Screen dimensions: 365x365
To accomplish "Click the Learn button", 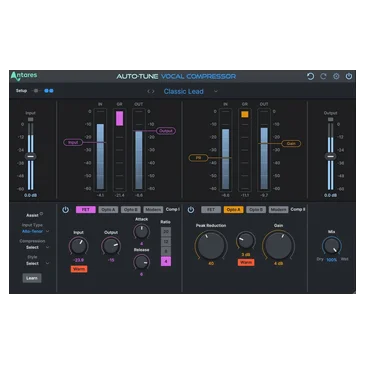I will (32, 278).
